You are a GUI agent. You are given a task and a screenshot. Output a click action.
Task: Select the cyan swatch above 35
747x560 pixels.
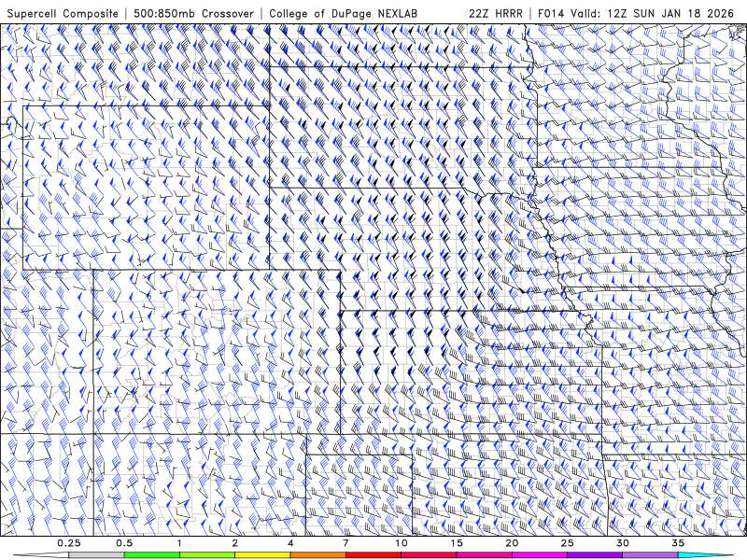pyautogui.click(x=705, y=555)
